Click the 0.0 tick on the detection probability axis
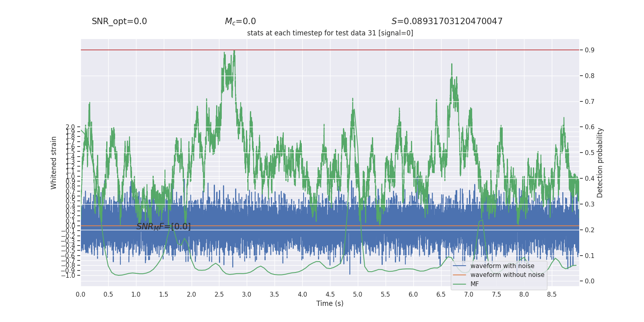This screenshot has width=644, height=322. [x=590, y=281]
